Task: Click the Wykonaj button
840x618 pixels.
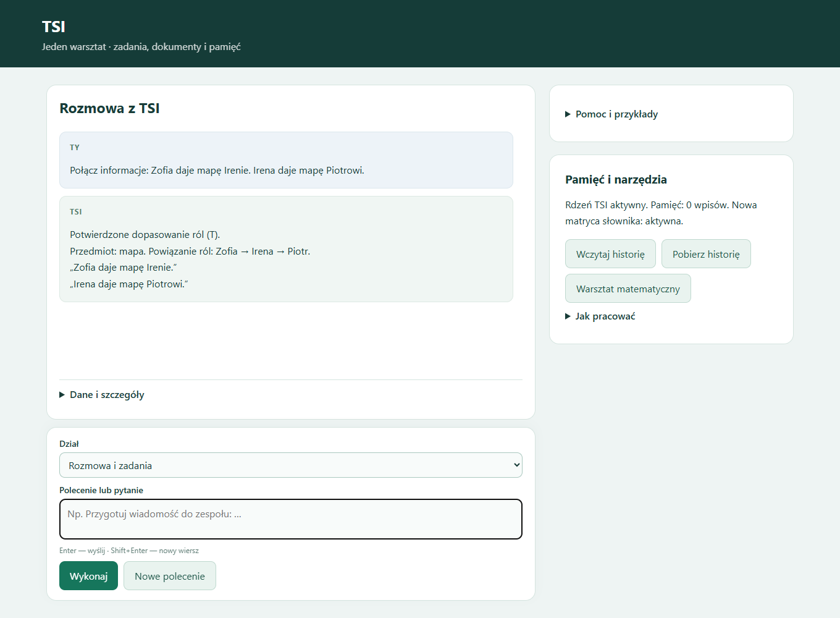Action: pyautogui.click(x=88, y=576)
